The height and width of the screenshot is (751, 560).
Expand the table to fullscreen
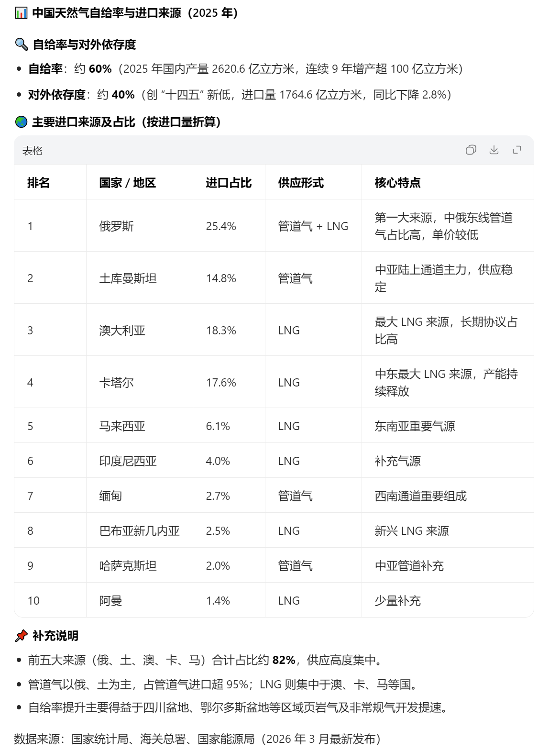516,150
